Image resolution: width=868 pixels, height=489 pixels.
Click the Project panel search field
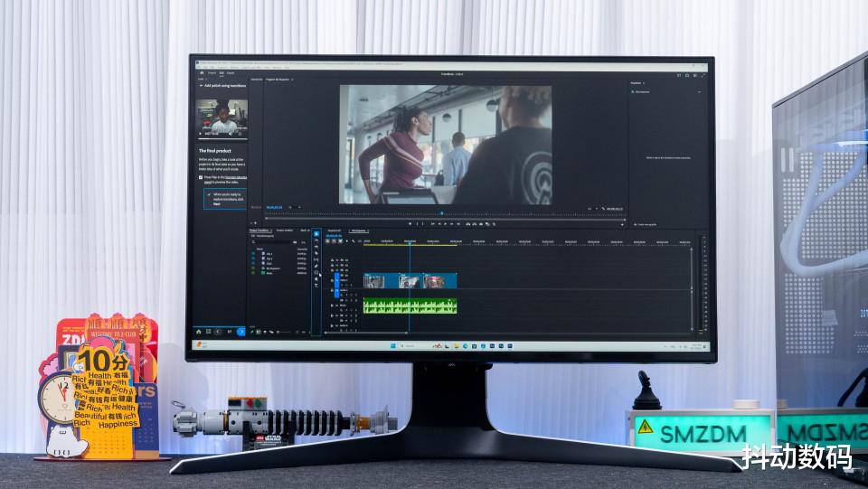[x=272, y=242]
